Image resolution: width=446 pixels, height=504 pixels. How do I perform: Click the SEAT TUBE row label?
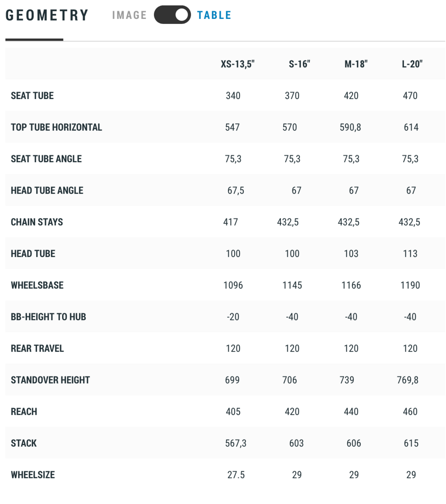[x=32, y=96]
